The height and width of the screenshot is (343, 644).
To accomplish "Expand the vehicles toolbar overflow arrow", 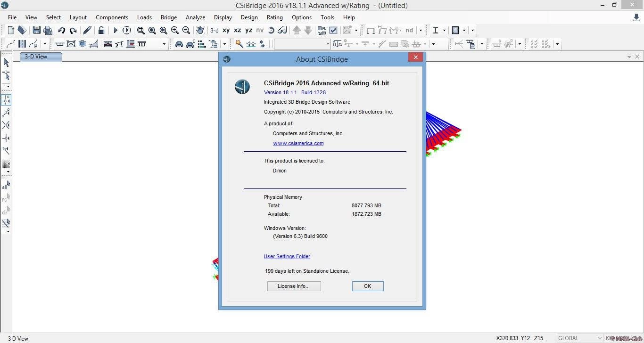I will pyautogui.click(x=224, y=44).
